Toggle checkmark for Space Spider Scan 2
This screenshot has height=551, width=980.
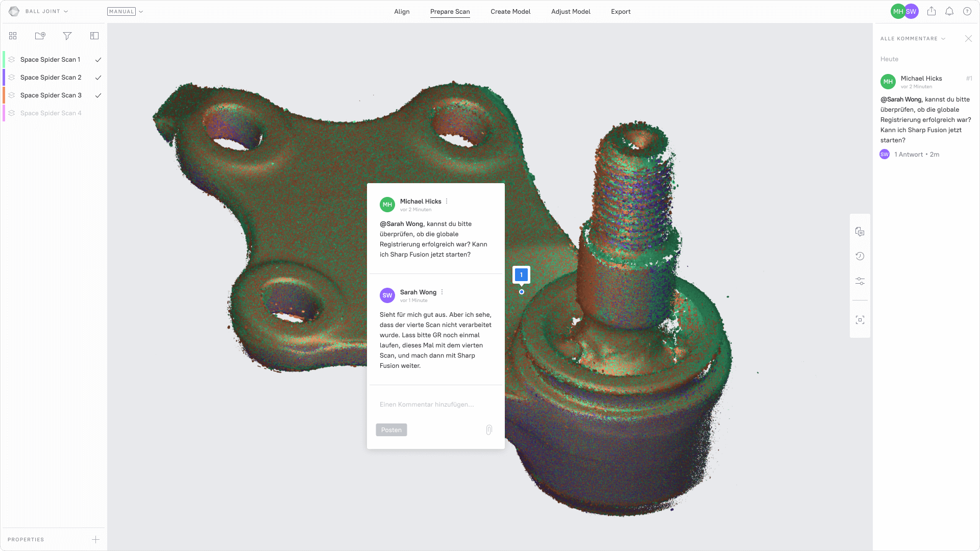(x=98, y=78)
